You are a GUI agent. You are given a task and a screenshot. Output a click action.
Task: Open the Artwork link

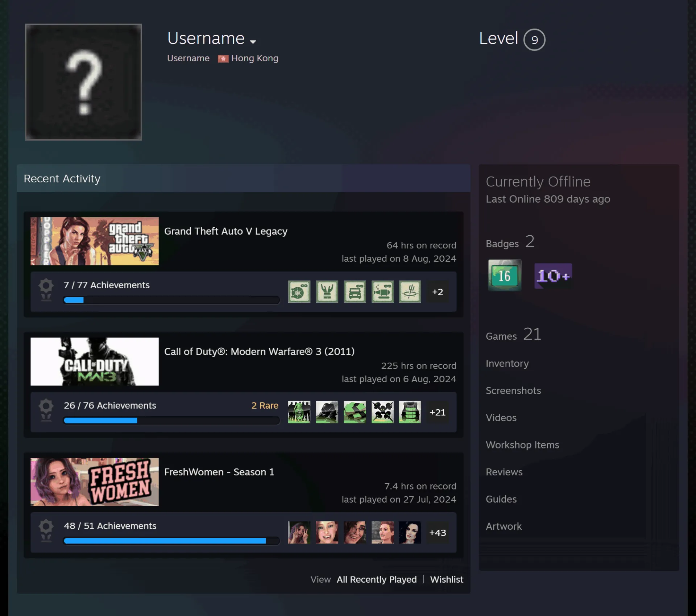pos(504,526)
